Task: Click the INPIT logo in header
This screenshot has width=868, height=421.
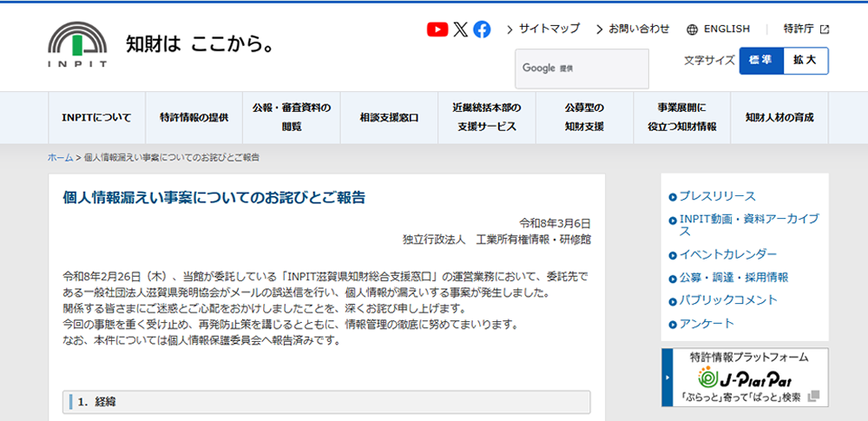Action: pyautogui.click(x=78, y=44)
